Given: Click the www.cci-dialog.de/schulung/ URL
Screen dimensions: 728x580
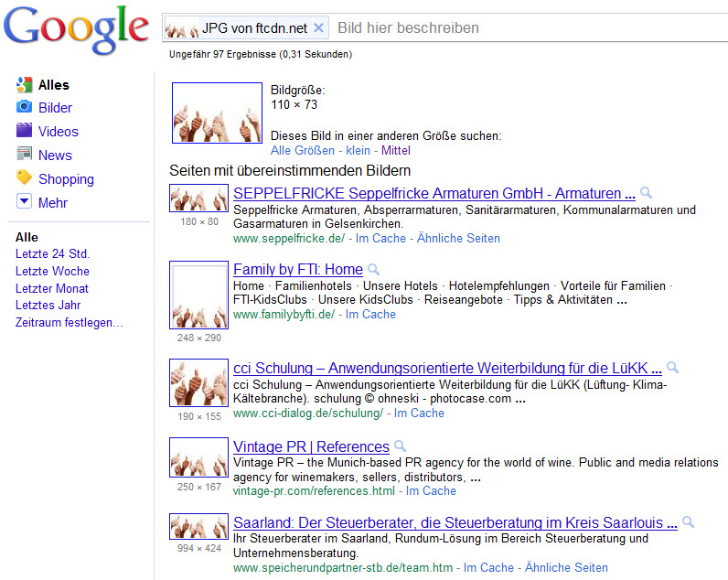Looking at the screenshot, I should (x=308, y=414).
